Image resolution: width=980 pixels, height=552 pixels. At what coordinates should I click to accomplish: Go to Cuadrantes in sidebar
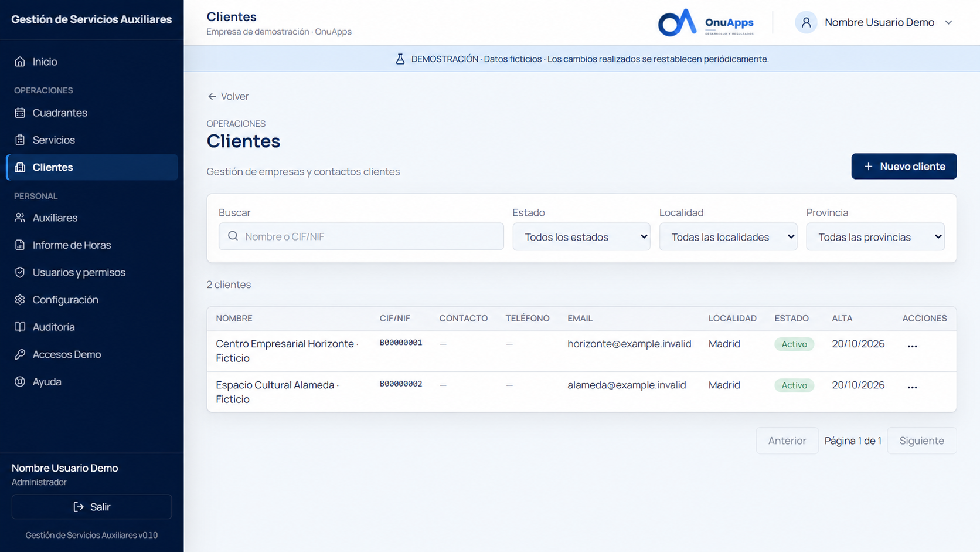(91, 113)
